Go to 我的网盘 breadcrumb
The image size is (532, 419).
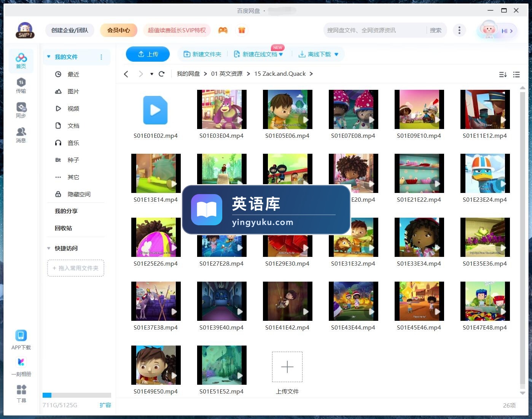click(188, 73)
